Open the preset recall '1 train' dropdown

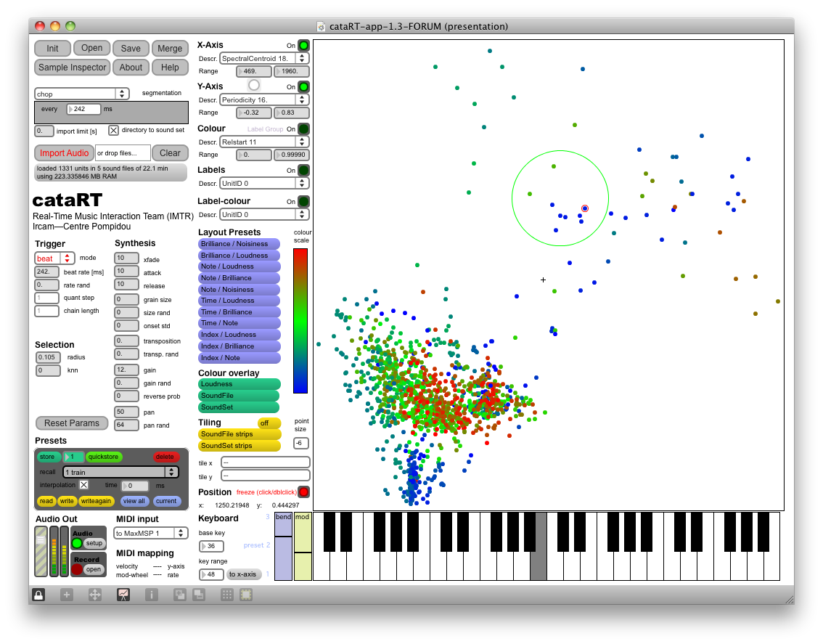[x=120, y=472]
